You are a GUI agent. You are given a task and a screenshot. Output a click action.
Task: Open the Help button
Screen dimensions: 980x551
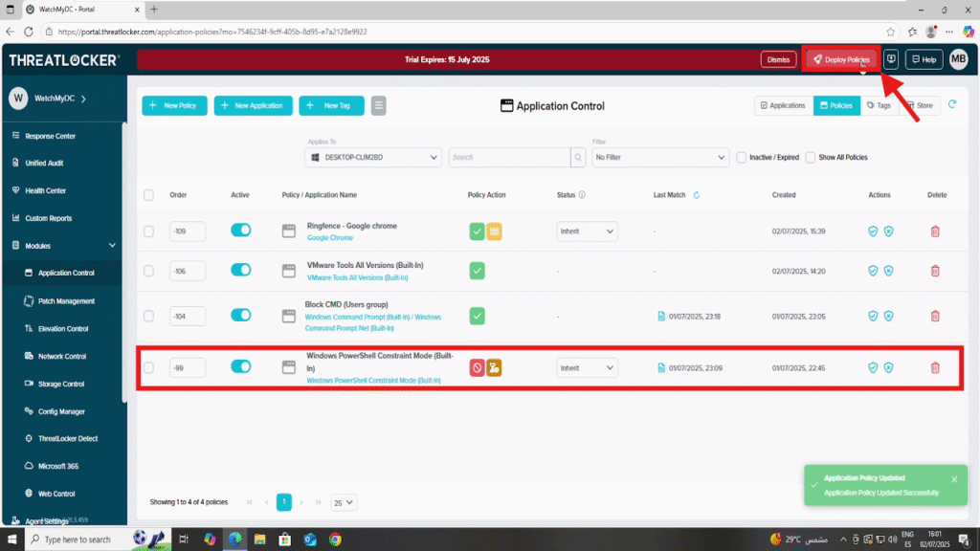[x=924, y=59]
